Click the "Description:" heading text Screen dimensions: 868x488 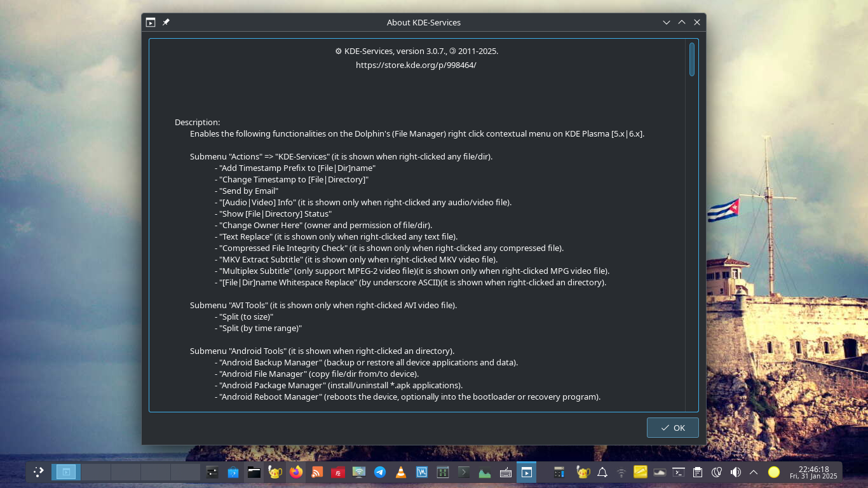pos(198,122)
